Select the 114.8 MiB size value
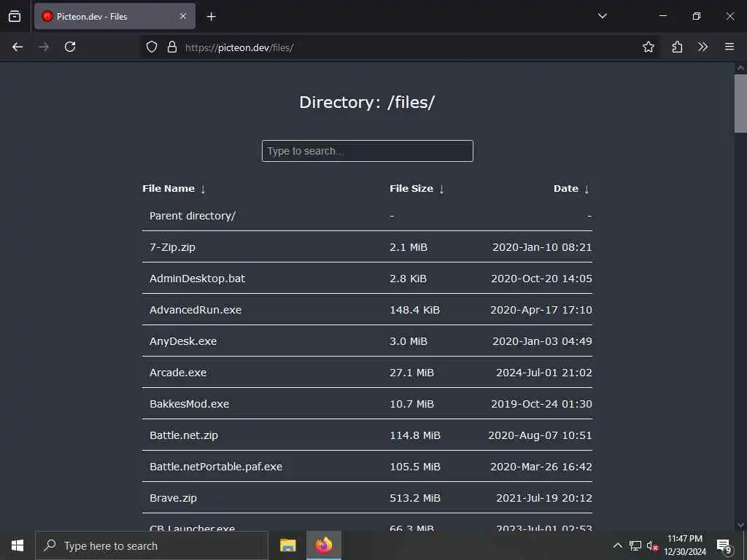Viewport: 747px width, 560px height. point(415,435)
